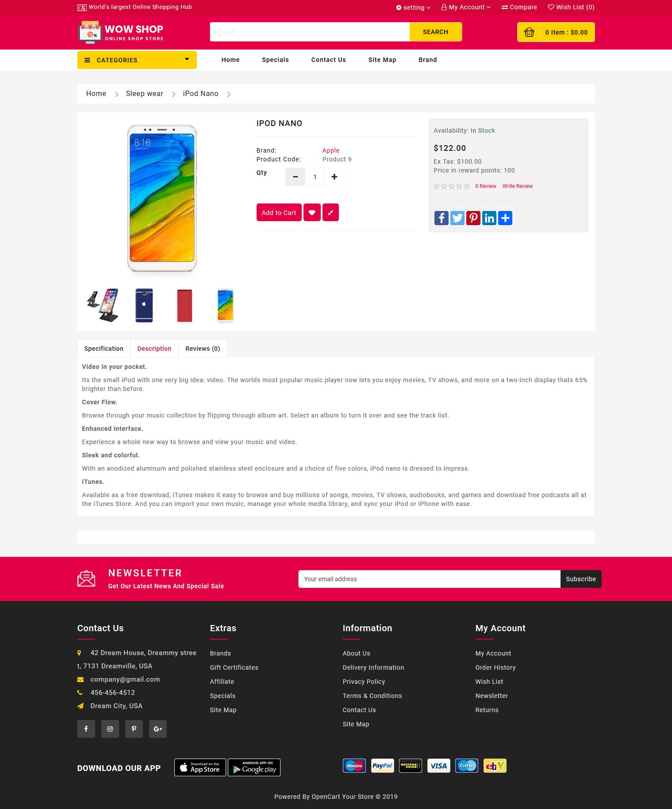Open shopping cart basket icon

tap(529, 32)
